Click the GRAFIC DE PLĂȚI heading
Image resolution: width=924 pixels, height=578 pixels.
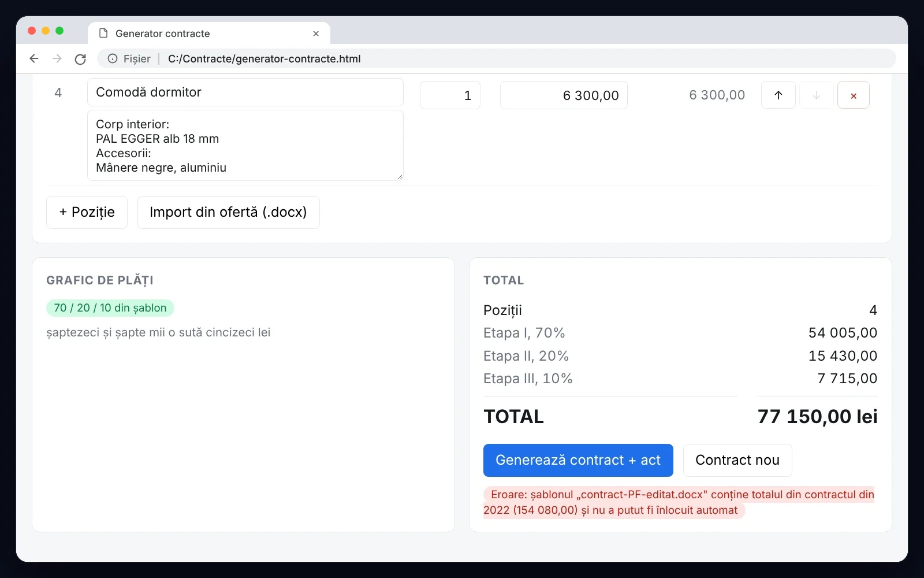click(100, 280)
